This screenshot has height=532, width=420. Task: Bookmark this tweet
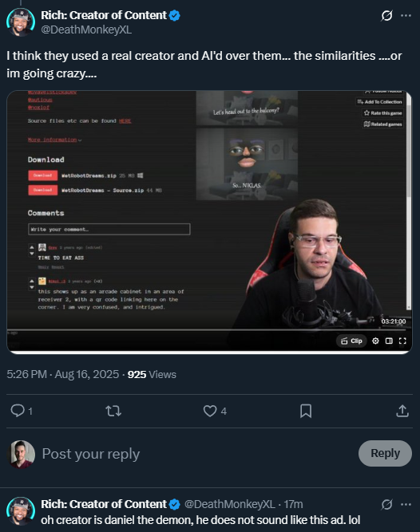[x=306, y=411]
